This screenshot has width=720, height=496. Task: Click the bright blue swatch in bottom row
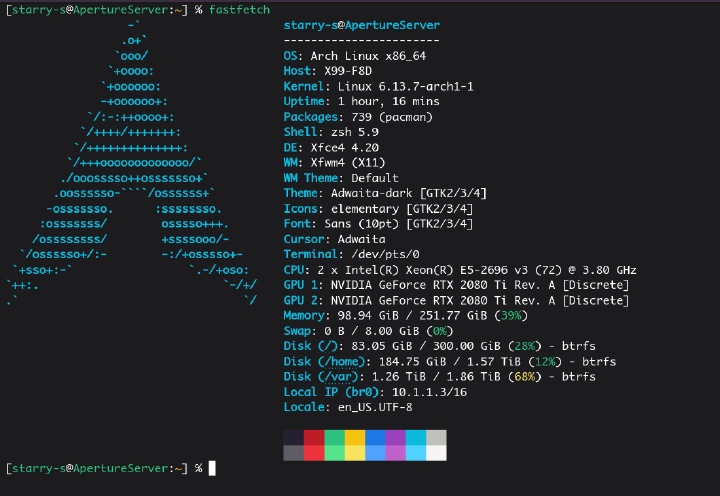point(375,453)
